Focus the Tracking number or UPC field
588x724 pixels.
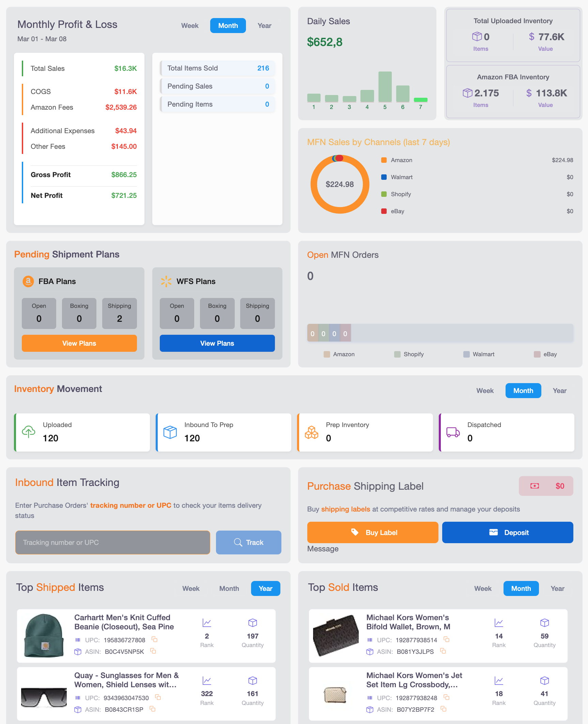coord(113,542)
